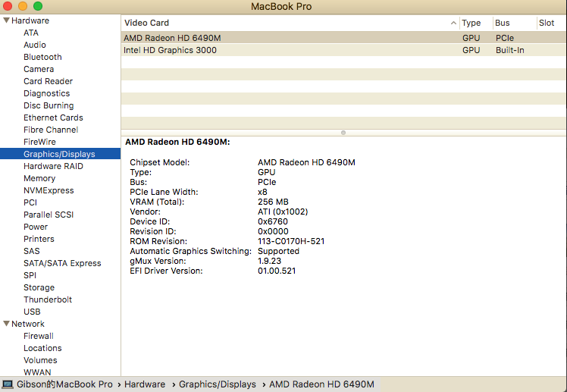This screenshot has width=567, height=392.
Task: Minimize the window with the yellow button
Action: (23, 6)
